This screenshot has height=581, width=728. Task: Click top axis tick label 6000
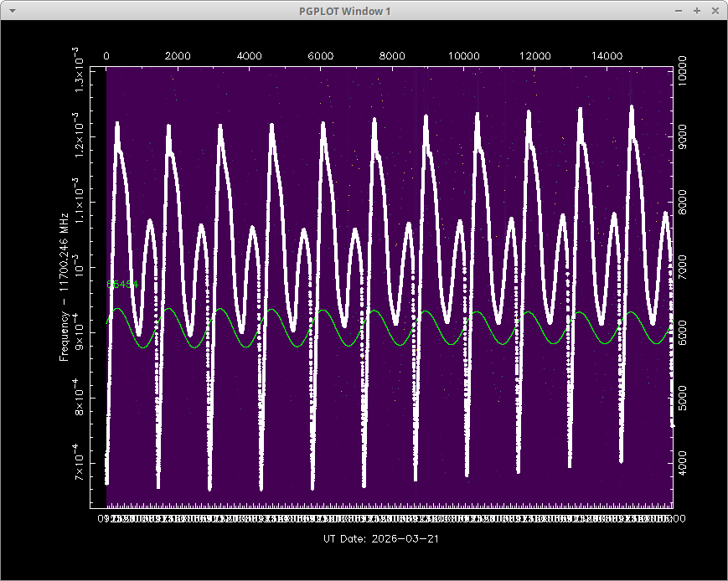point(321,56)
